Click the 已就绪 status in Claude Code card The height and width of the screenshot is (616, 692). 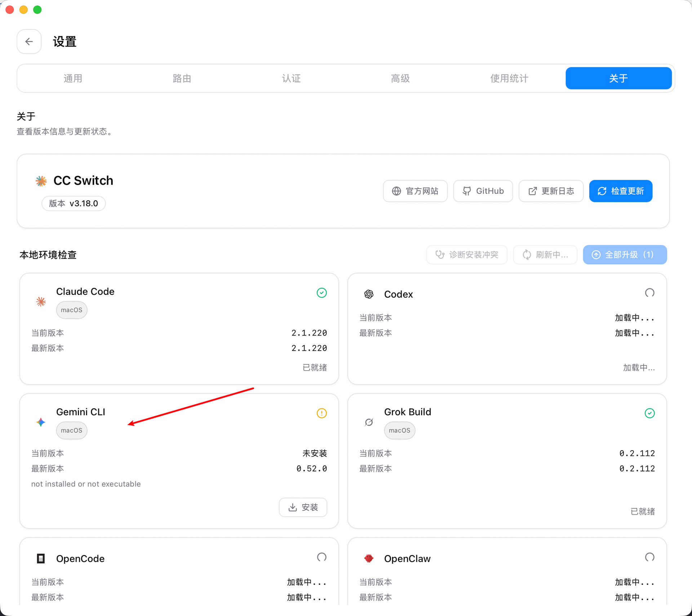(315, 367)
